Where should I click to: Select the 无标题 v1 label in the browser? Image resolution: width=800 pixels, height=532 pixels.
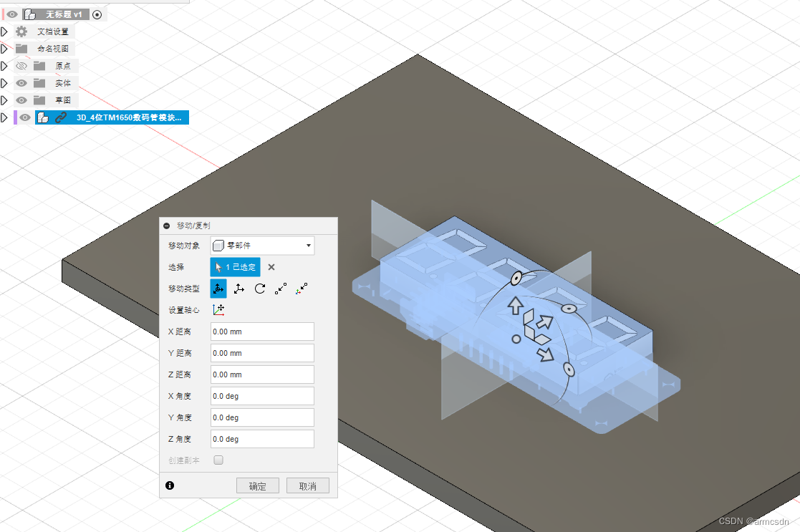(x=64, y=14)
